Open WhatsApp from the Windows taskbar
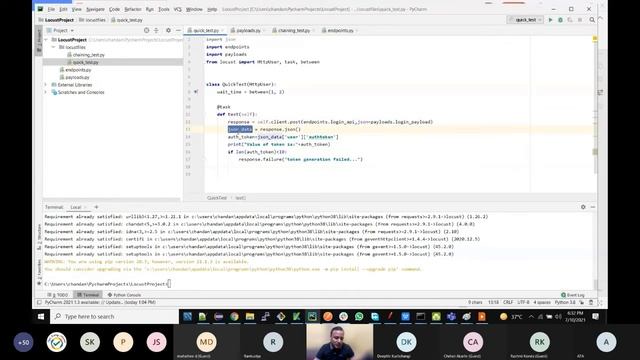 (x=359, y=316)
